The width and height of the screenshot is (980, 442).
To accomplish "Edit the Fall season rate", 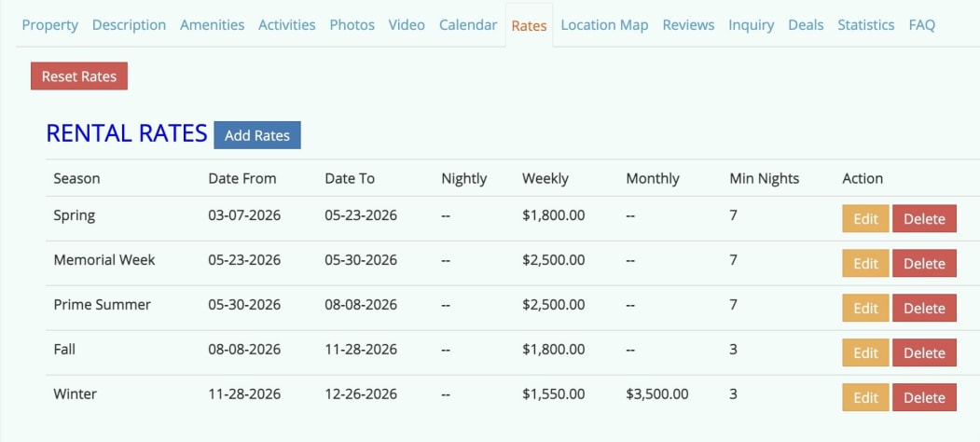I will pos(865,353).
